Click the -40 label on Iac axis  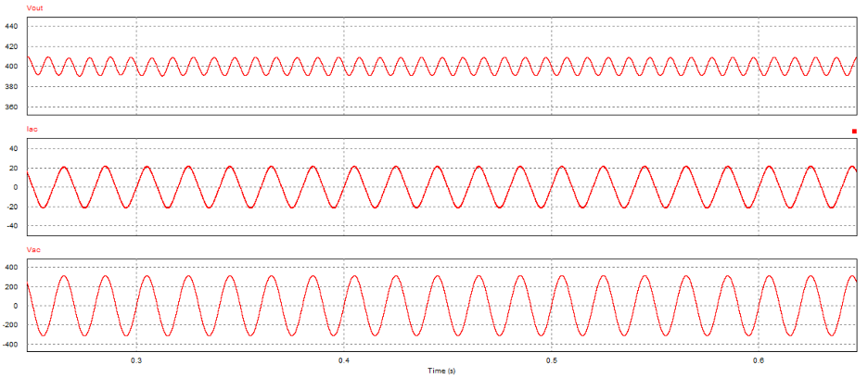[12, 226]
